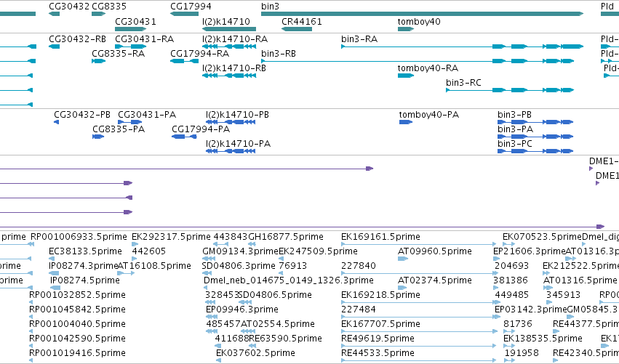Image resolution: width=619 pixels, height=364 pixels.
Task: Select the RP001019416.5prime EST label
Action: pos(77,353)
